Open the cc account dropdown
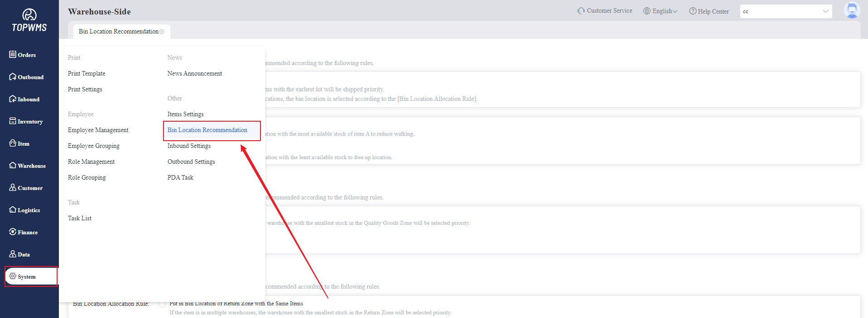The height and width of the screenshot is (318, 868). coord(786,11)
